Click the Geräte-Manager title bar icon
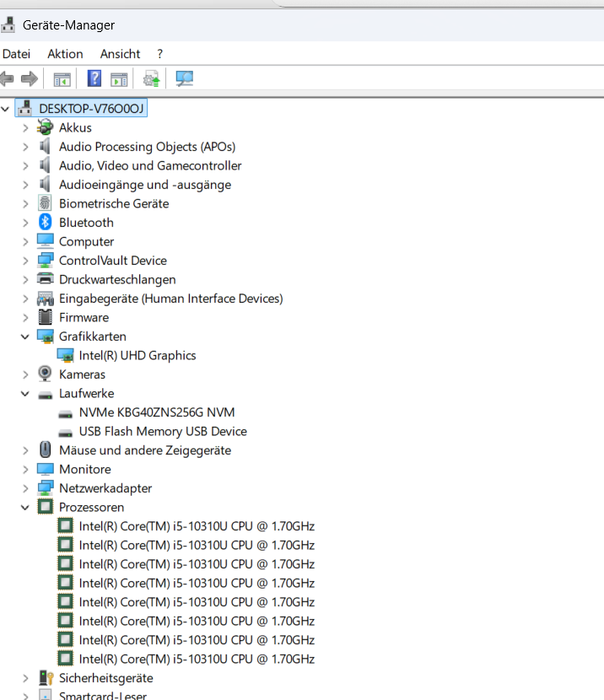This screenshot has width=604, height=700. point(8,25)
